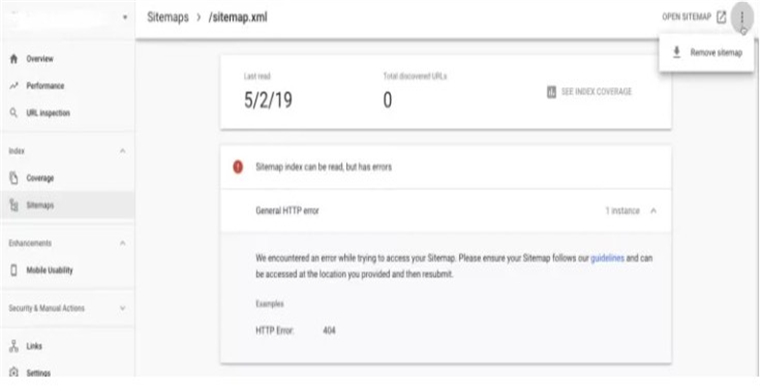Click the red error status icon
760x391 pixels.
(238, 167)
